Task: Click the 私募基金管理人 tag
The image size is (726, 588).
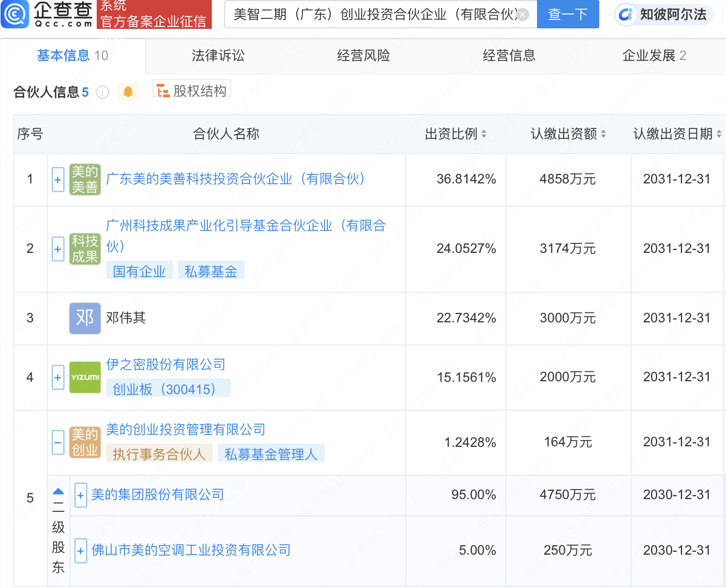Action: 271,454
